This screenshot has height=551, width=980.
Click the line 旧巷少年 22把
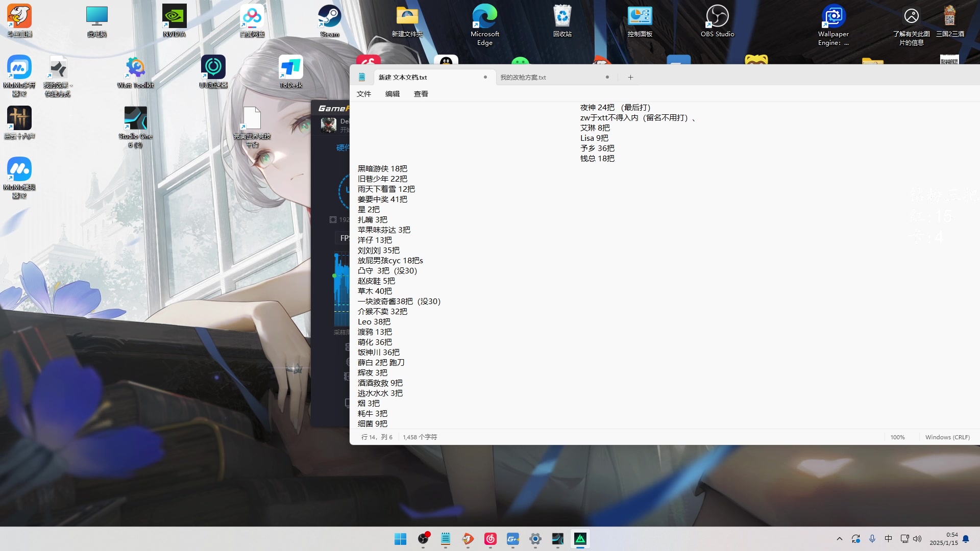coord(382,179)
